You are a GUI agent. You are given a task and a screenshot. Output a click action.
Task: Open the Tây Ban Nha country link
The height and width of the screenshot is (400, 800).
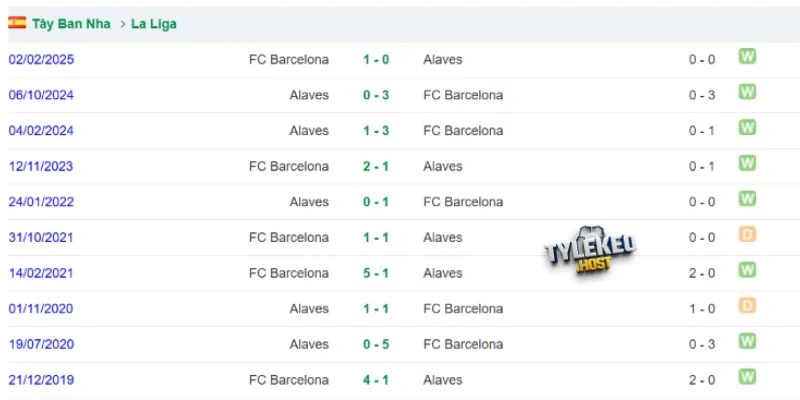[71, 24]
